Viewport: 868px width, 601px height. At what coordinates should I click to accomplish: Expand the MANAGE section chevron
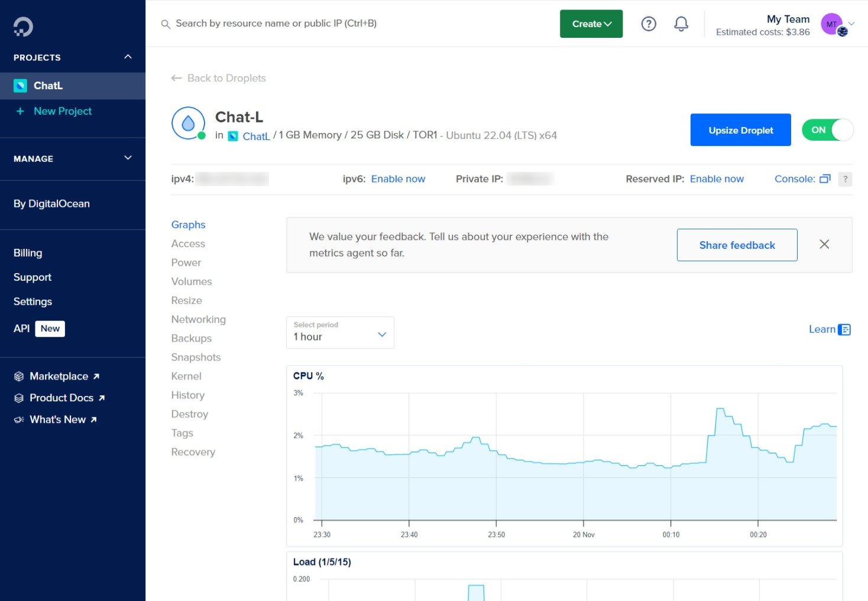[x=128, y=158]
